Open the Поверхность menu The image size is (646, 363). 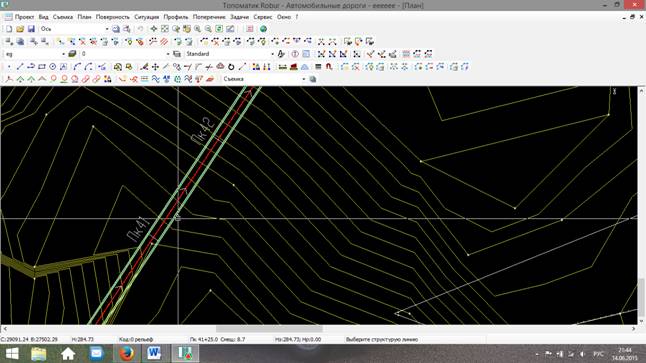112,17
